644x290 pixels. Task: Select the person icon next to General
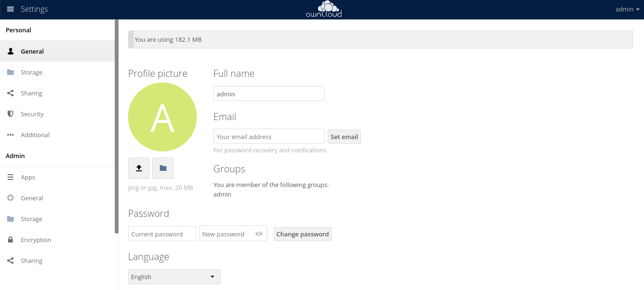pos(10,51)
